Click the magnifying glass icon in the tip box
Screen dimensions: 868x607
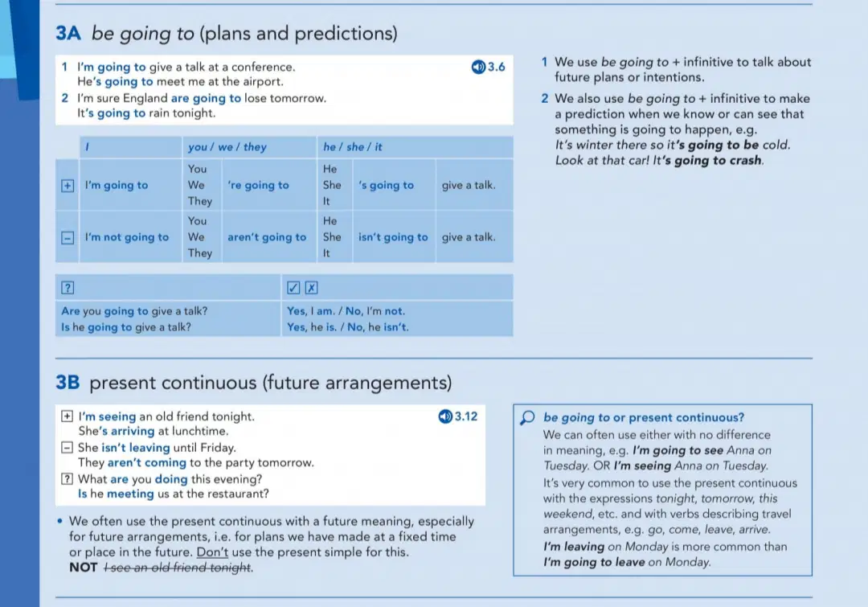[527, 417]
